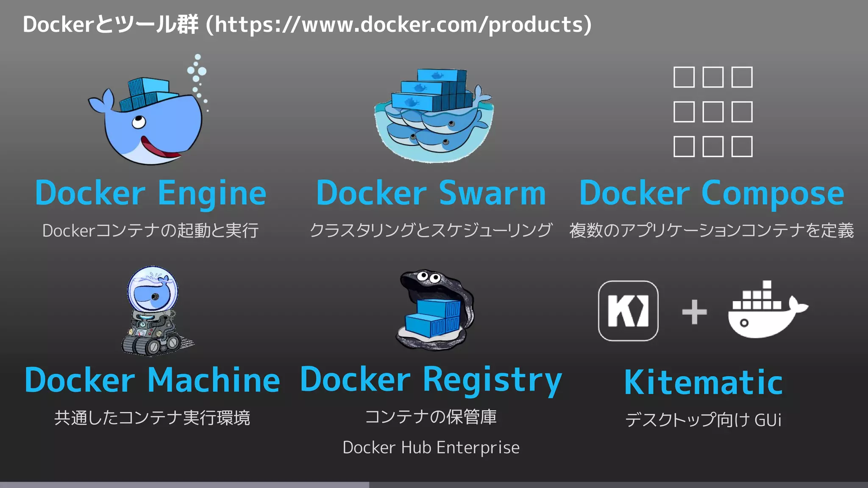Click the Kitematic K logo icon
Viewport: 868px width, 488px height.
[x=628, y=311]
